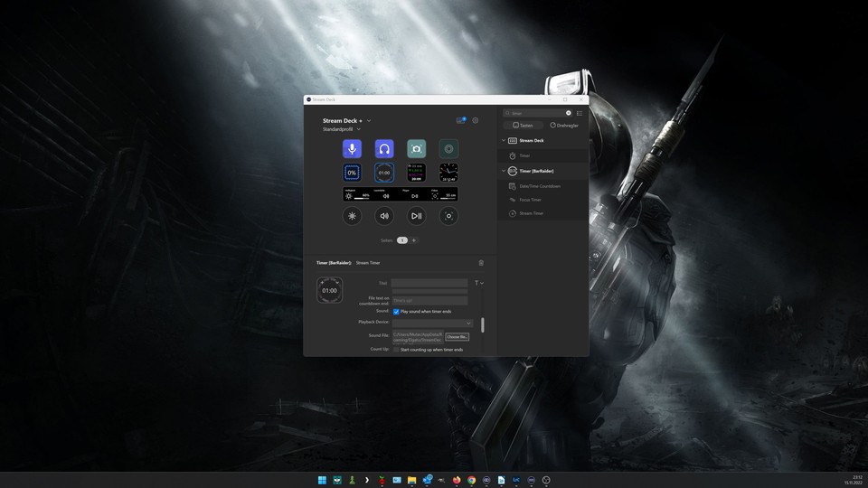Switch to the Drehregler tab
Screen dimensions: 868x488
click(564, 126)
